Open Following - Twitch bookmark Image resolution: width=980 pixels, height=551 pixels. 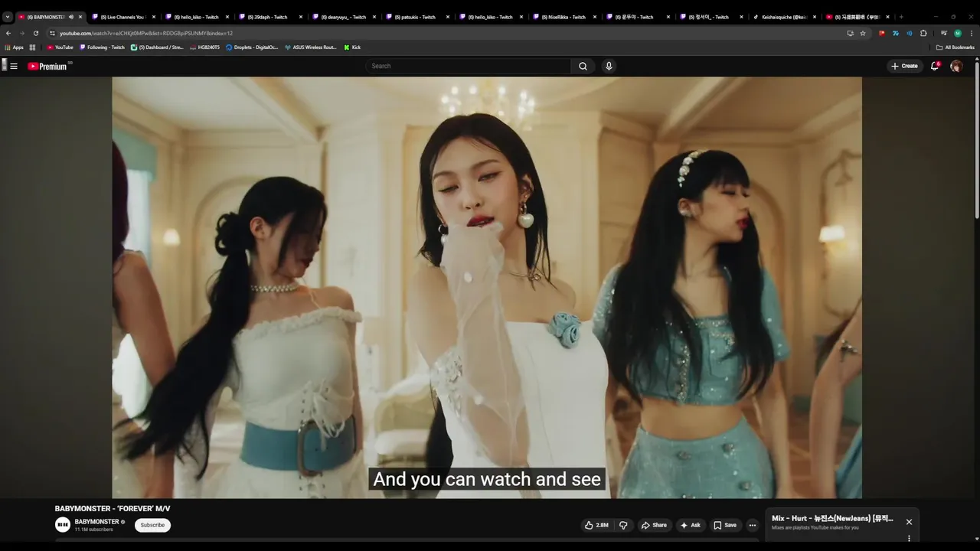(103, 47)
